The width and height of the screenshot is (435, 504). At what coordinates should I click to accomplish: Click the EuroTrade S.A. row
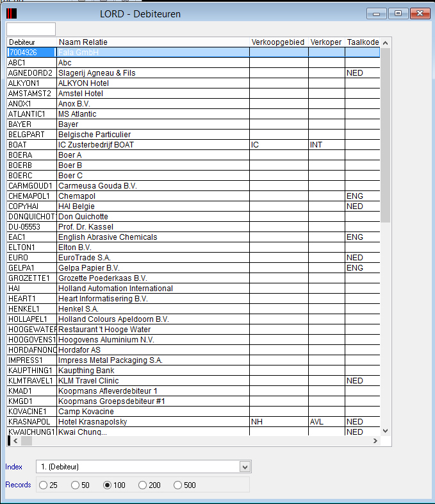coord(193,258)
